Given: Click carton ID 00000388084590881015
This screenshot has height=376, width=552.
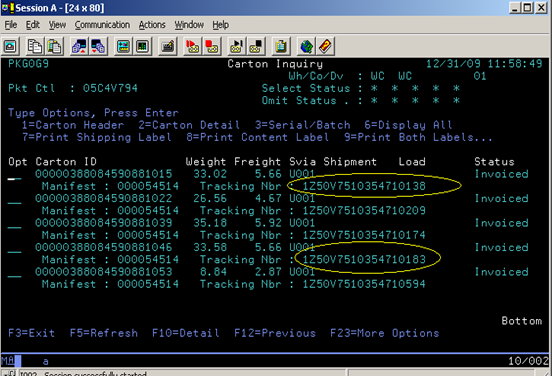Looking at the screenshot, I should pos(104,174).
